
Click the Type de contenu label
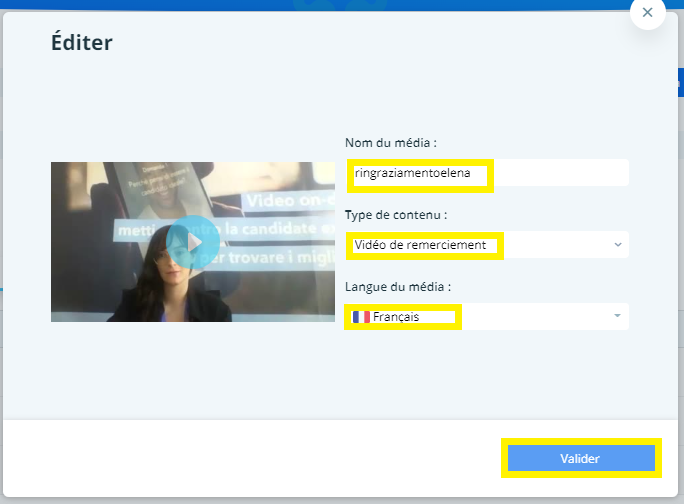pos(395,214)
